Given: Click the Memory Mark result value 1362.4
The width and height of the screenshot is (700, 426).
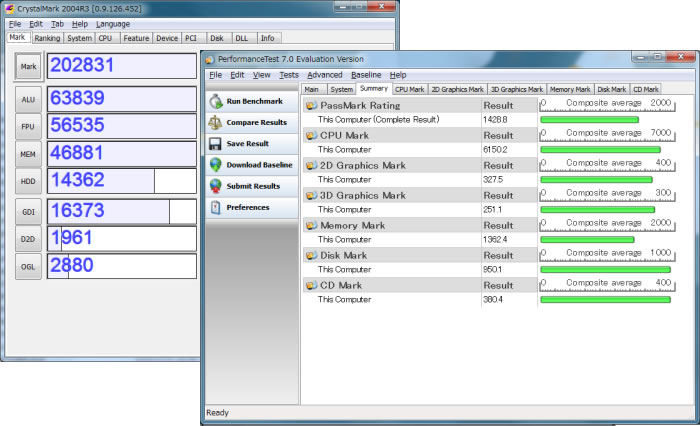Looking at the screenshot, I should 495,239.
